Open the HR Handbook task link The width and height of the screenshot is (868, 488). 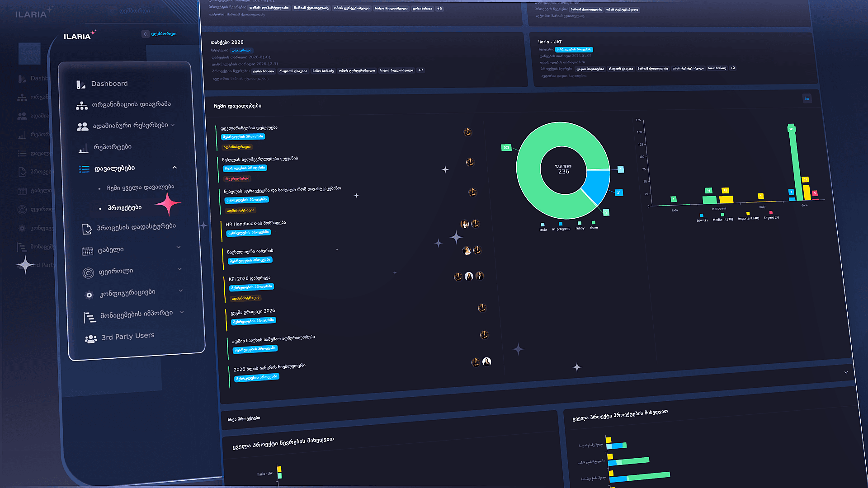point(255,223)
